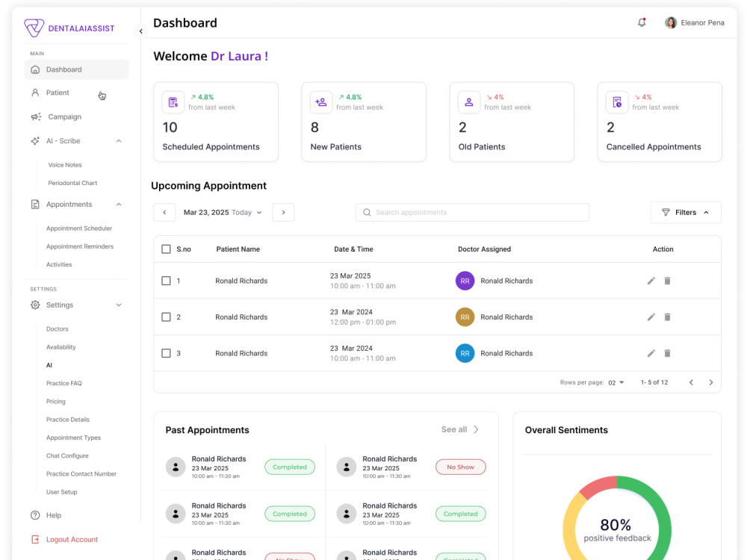Click the Campaign megaphone icon

[36, 116]
